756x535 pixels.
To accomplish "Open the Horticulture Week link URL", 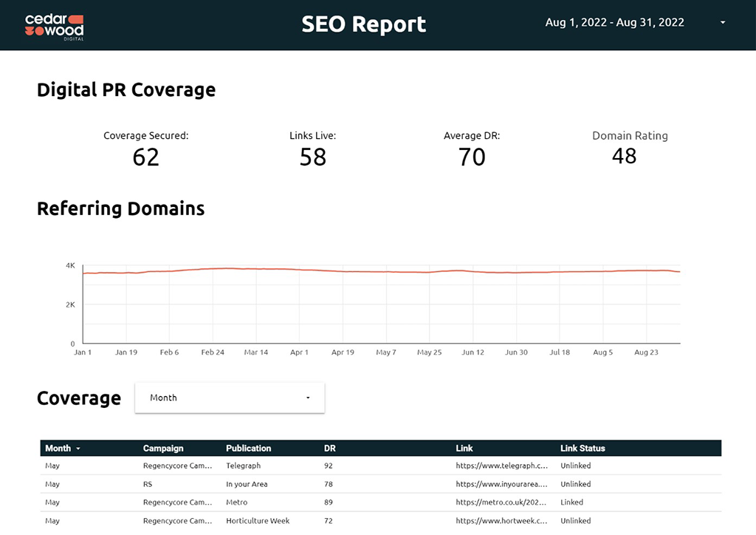I will (x=502, y=521).
